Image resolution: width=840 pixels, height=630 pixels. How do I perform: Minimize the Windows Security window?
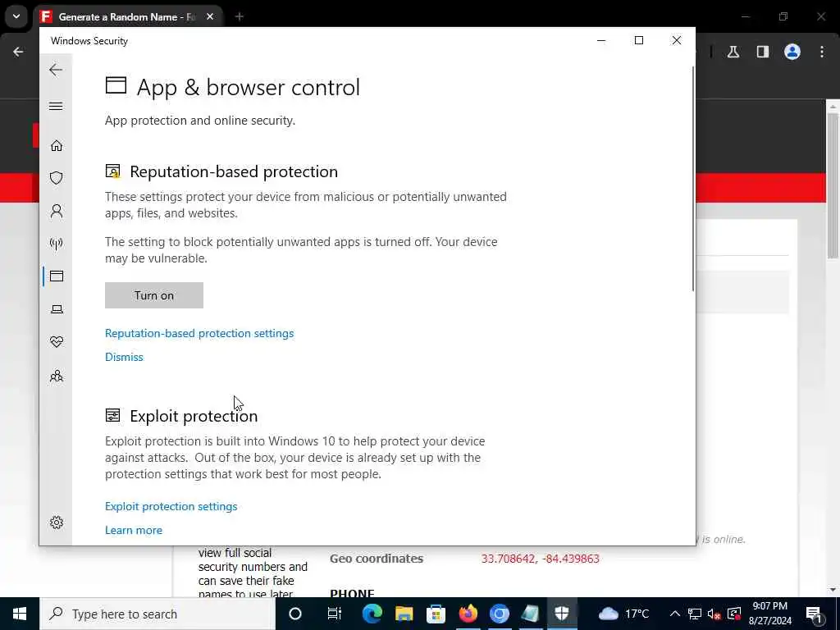point(601,41)
